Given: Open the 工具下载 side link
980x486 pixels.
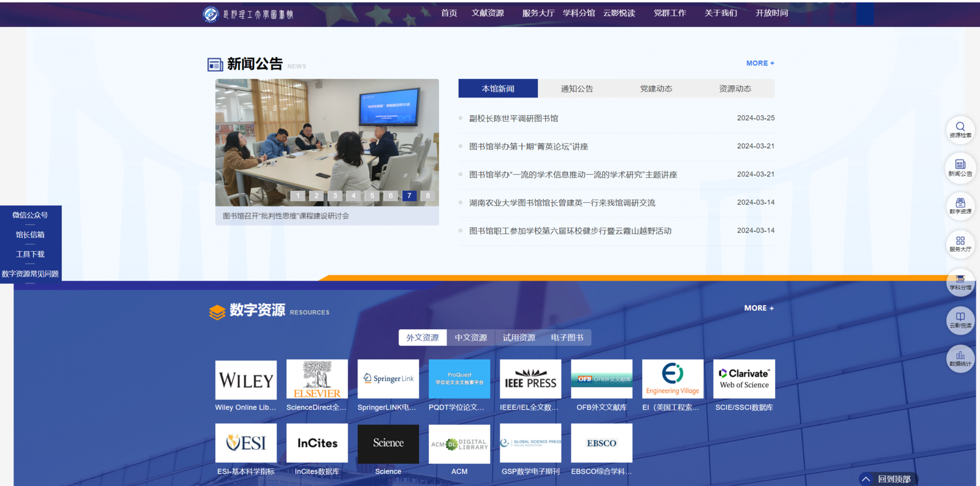Looking at the screenshot, I should click(30, 254).
